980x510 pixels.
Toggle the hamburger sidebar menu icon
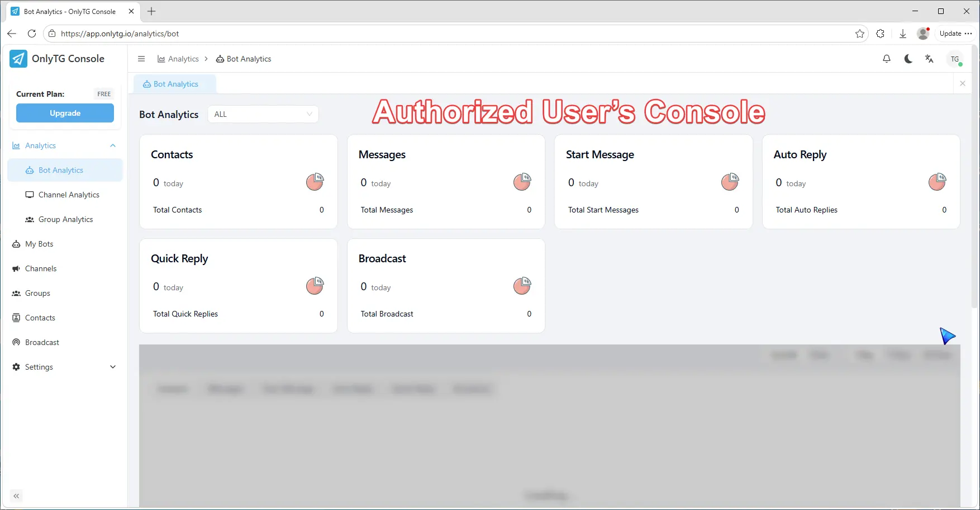coord(141,59)
